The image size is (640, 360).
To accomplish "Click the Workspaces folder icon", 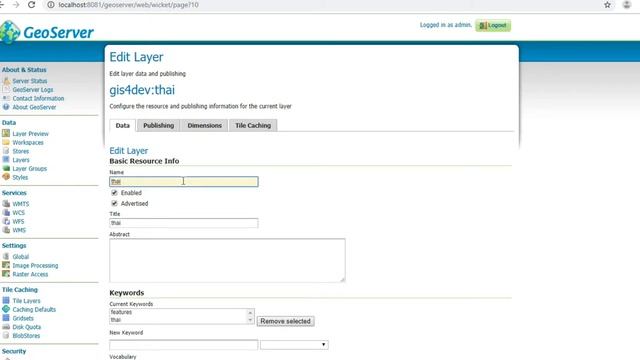I will point(6,142).
